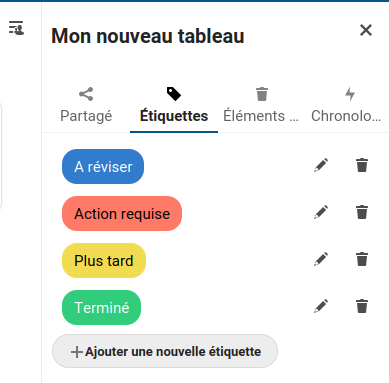Close the board details sidebar
The height and width of the screenshot is (383, 389).
pyautogui.click(x=366, y=30)
